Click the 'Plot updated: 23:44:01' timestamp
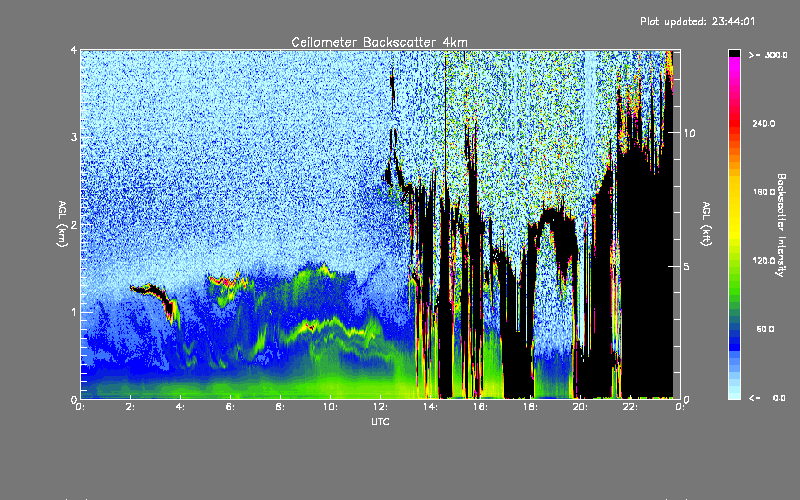 click(697, 21)
